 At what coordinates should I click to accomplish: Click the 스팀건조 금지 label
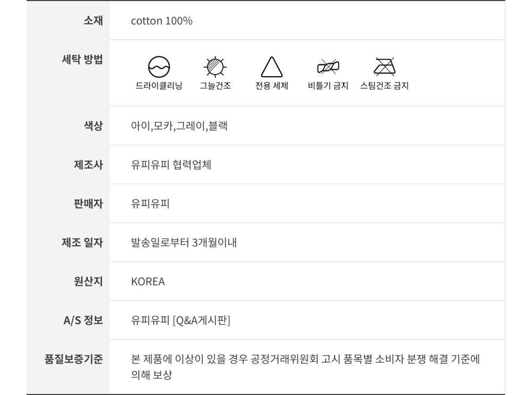[x=384, y=86]
